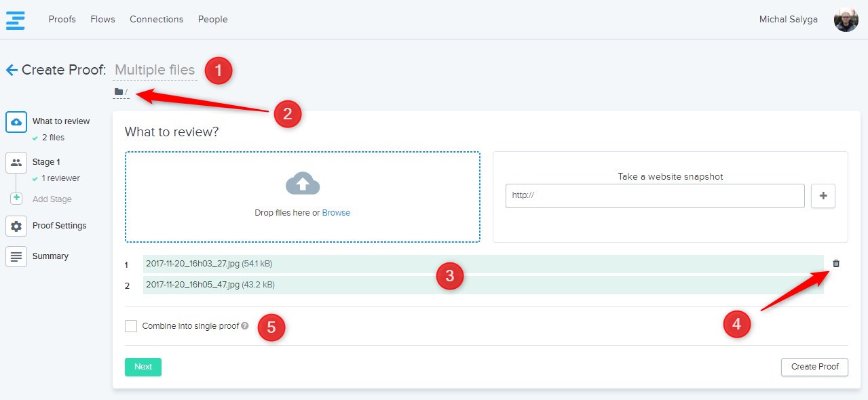The width and height of the screenshot is (868, 400).
Task: Open the Summary lines icon
Action: pyautogui.click(x=16, y=256)
